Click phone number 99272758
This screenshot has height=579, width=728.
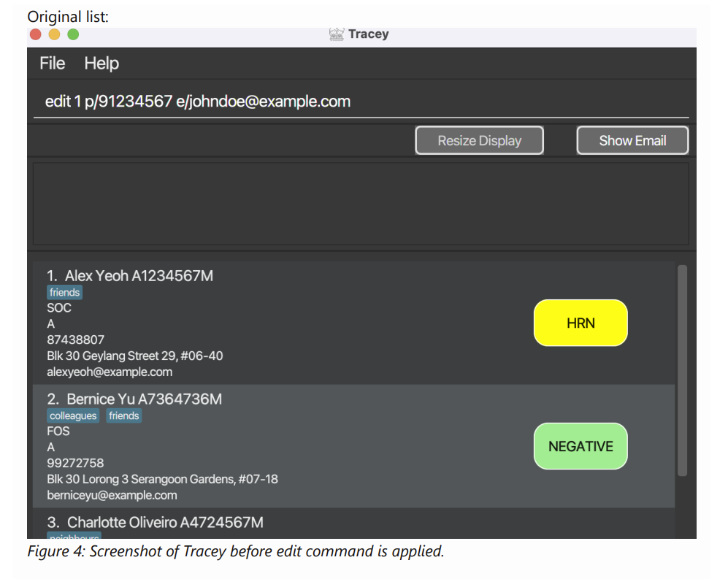click(x=75, y=464)
